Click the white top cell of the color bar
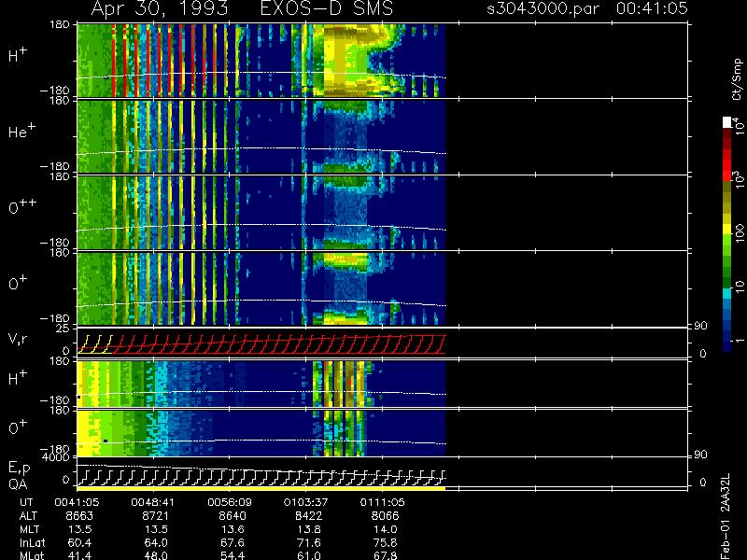The height and width of the screenshot is (560, 747). (x=726, y=122)
